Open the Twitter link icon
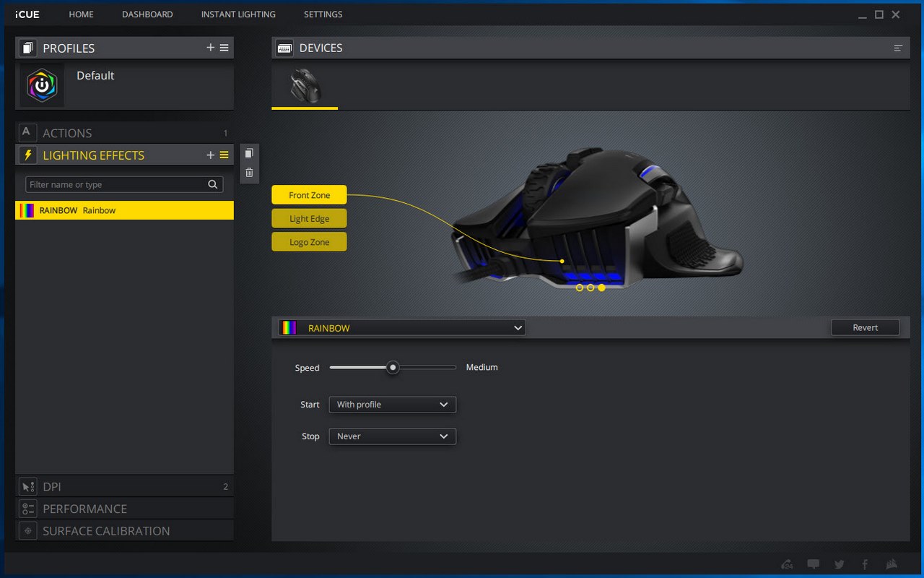924x578 pixels. (839, 564)
